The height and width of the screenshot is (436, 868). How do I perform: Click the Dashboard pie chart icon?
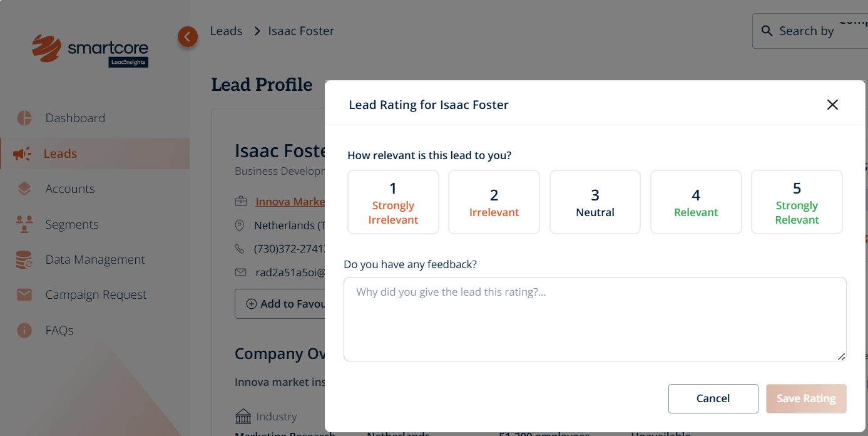pos(24,118)
